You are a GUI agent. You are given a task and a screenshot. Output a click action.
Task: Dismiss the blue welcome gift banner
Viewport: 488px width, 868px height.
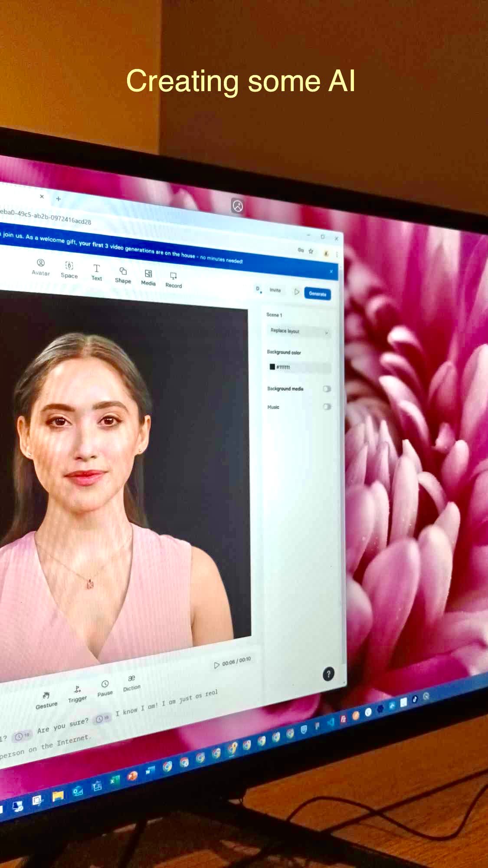click(331, 272)
